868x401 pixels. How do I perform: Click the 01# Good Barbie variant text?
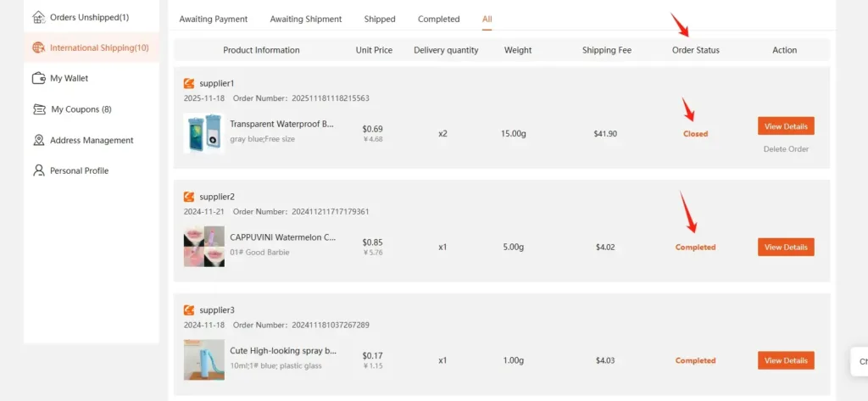click(259, 253)
